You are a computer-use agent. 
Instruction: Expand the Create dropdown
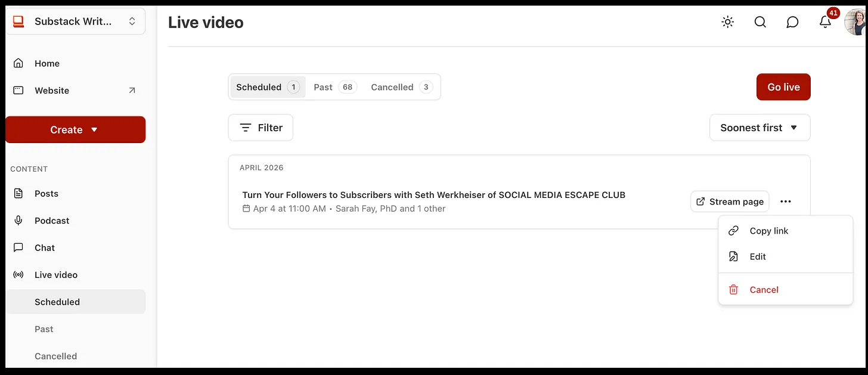(x=75, y=129)
